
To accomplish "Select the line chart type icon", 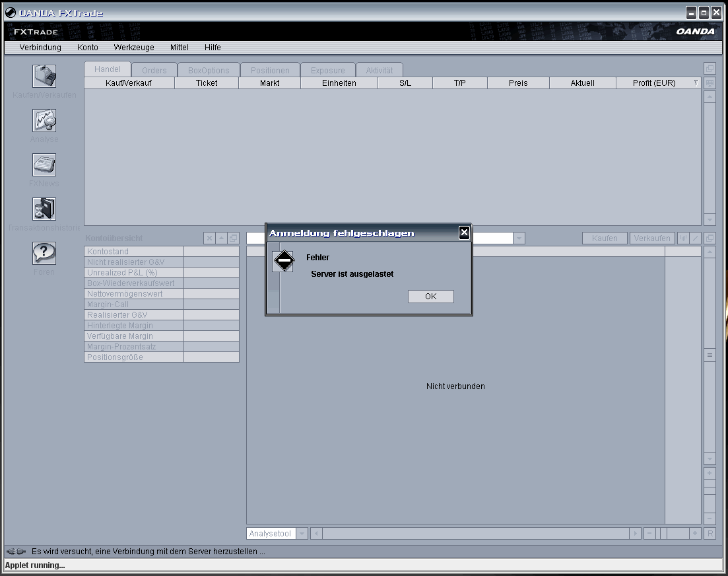I will coord(695,238).
